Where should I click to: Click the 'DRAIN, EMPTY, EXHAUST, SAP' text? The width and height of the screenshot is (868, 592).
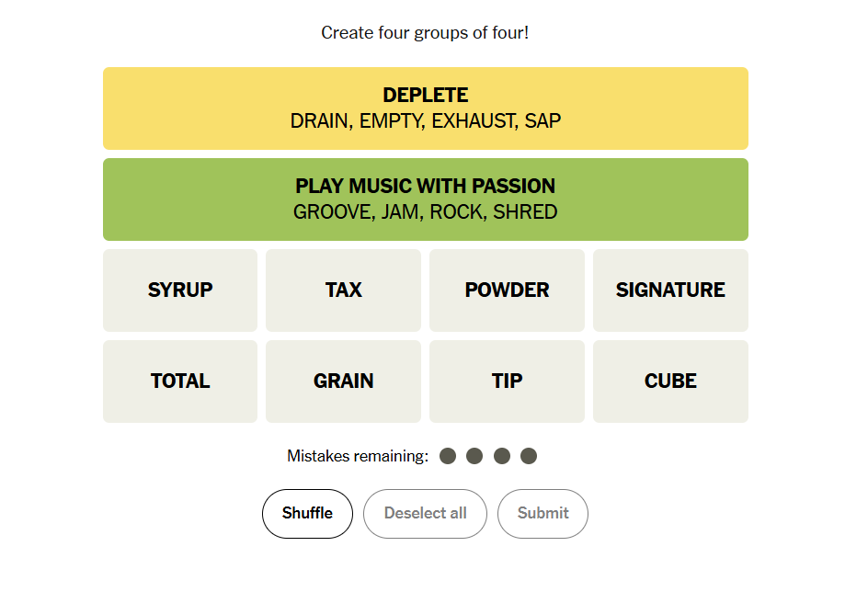click(x=425, y=120)
